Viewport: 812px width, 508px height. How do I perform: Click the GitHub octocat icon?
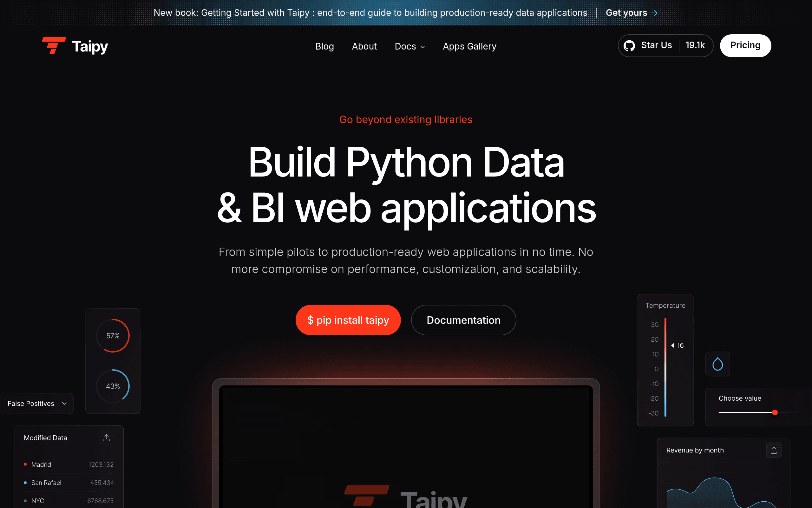tap(629, 46)
